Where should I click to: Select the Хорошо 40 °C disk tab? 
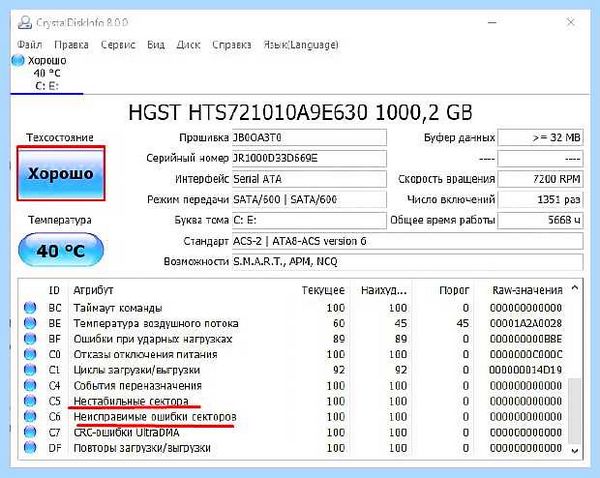pos(46,73)
